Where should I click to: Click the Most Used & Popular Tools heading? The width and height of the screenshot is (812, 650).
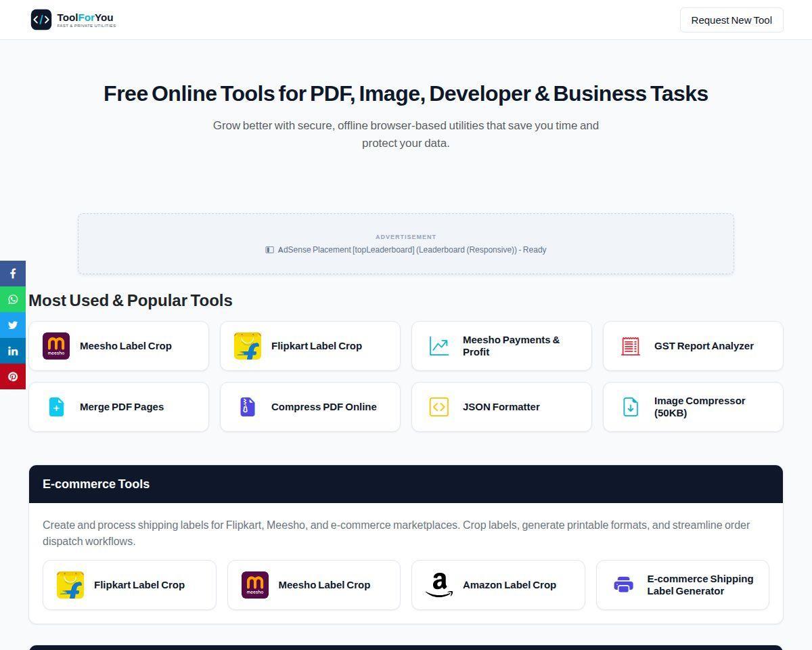point(131,300)
